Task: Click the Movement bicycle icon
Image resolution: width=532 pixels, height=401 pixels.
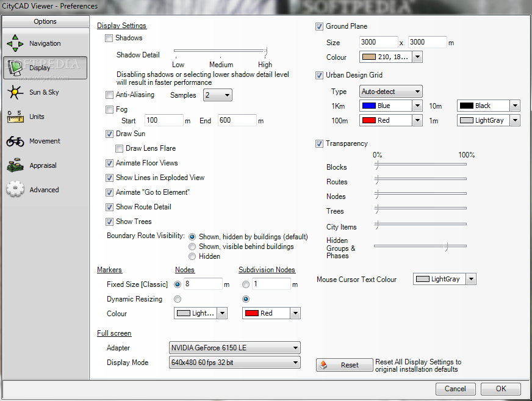Action: point(15,141)
